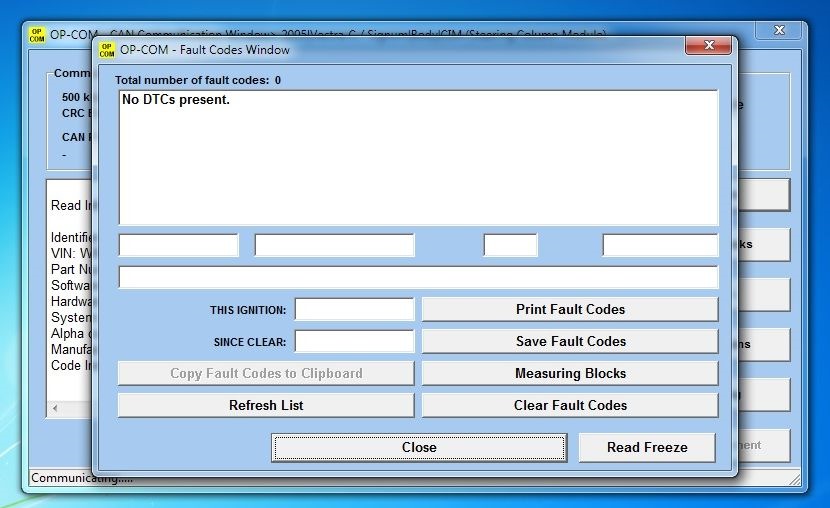Screen dimensions: 830x508
Task: Click the OP-COM icon in Fault Codes Window title
Action: coord(107,50)
